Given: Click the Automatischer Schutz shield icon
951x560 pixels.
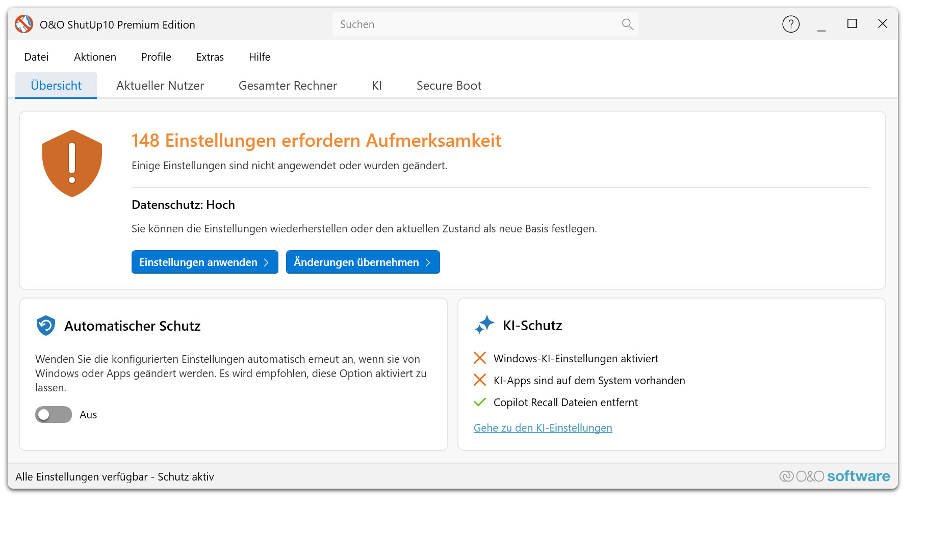Looking at the screenshot, I should coord(46,326).
